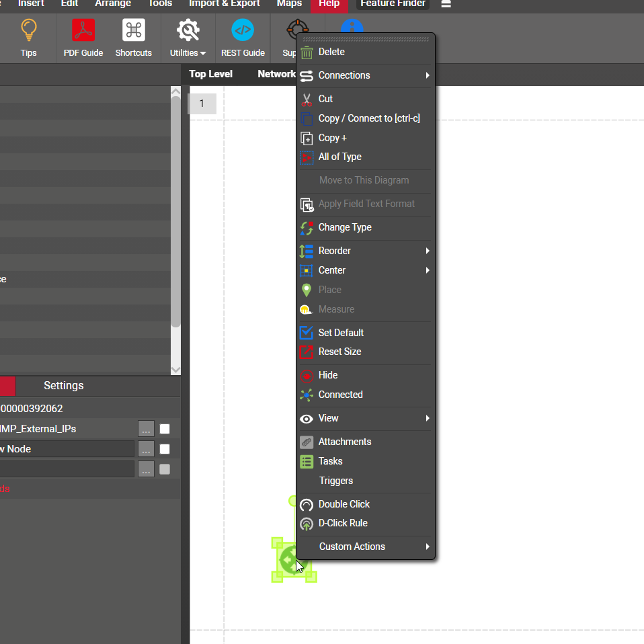
Task: Toggle checkbox next to UMP_External_IPs field
Action: pyautogui.click(x=165, y=429)
